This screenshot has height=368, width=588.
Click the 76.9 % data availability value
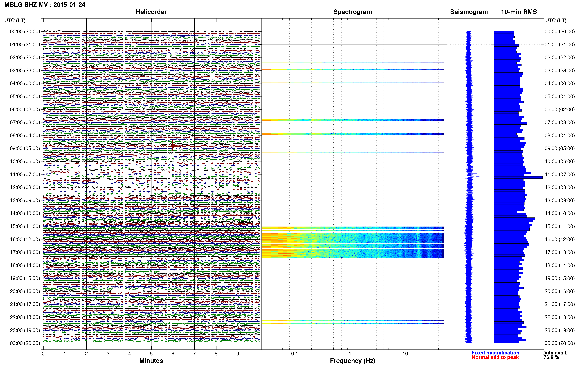(551, 357)
